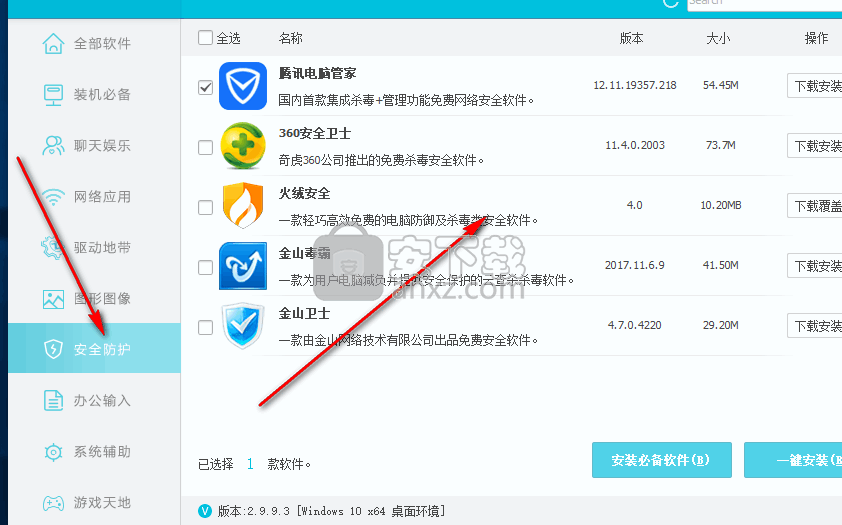Click the 操作 column header
Screen dimensions: 842x525
(x=816, y=38)
